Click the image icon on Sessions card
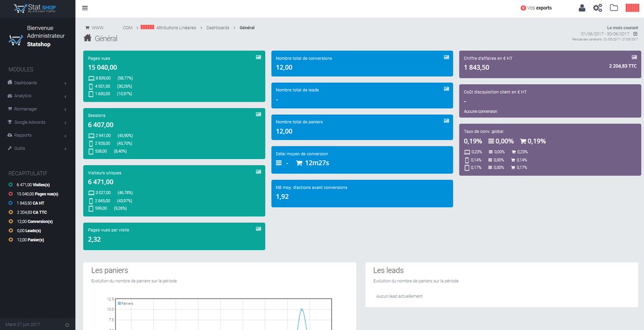 coord(259,114)
